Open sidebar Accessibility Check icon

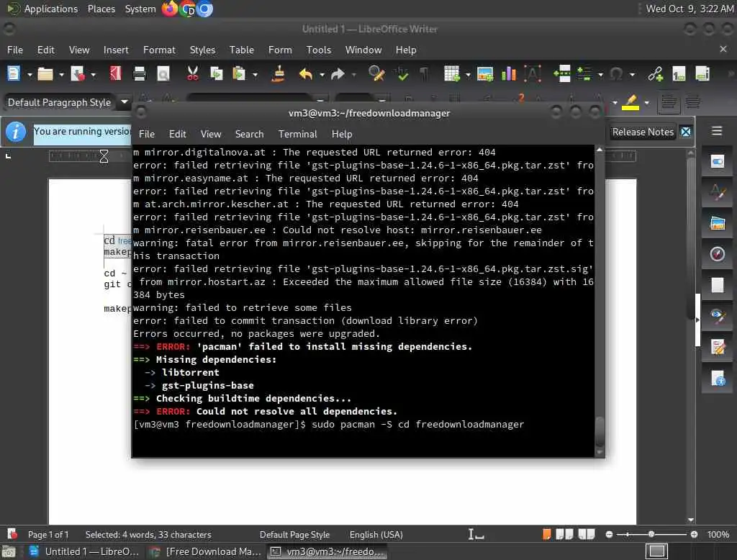pos(718,378)
